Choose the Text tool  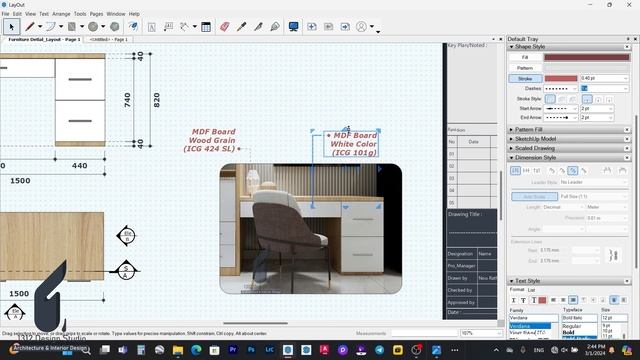pyautogui.click(x=151, y=27)
